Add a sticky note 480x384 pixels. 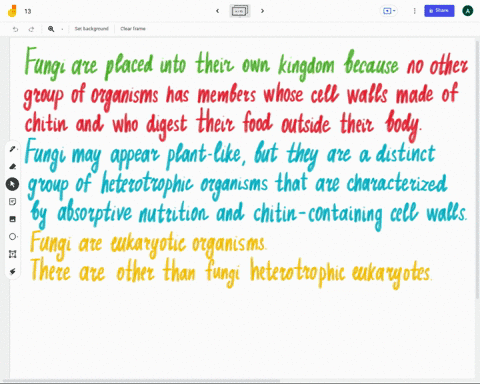tap(13, 202)
